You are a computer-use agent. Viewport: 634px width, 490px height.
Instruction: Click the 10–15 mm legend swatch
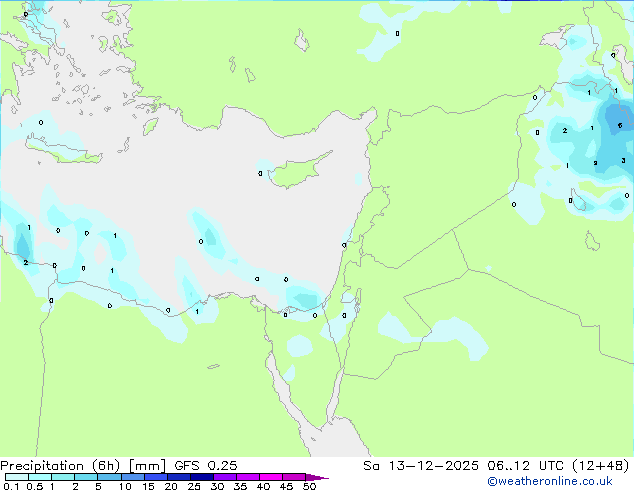(133, 477)
